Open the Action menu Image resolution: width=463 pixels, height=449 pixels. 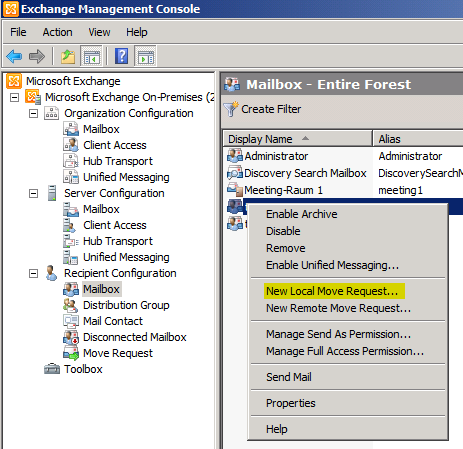tap(57, 32)
